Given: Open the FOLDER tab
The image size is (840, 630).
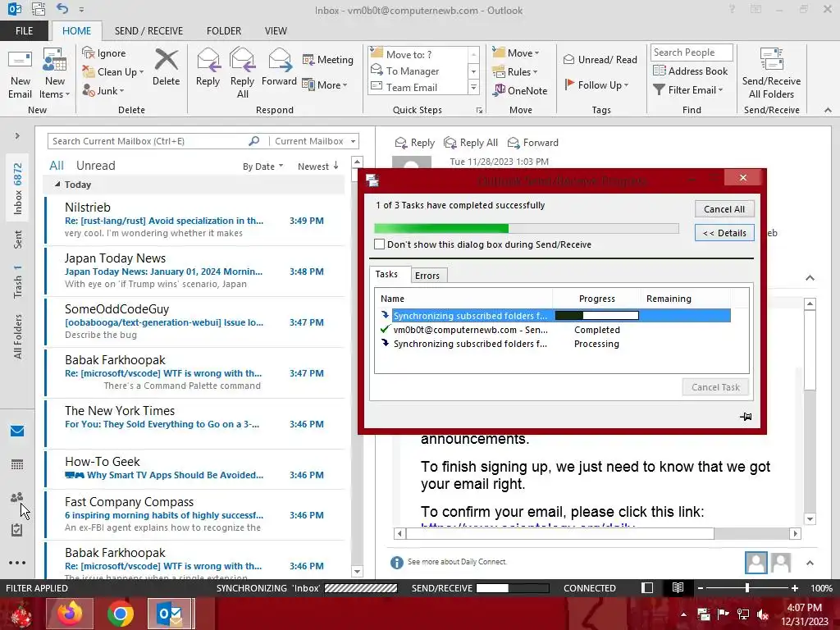Looking at the screenshot, I should pyautogui.click(x=224, y=30).
